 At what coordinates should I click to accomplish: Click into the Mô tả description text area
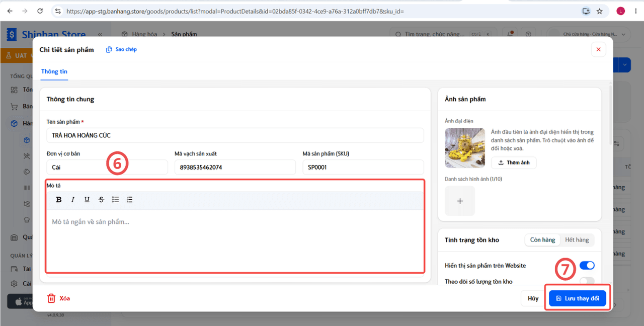(235, 240)
